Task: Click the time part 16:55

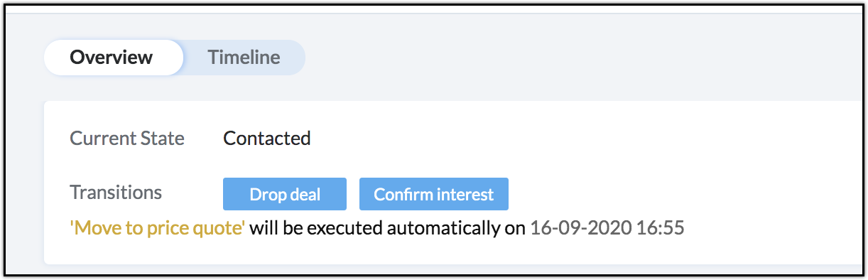Action: coord(661,229)
